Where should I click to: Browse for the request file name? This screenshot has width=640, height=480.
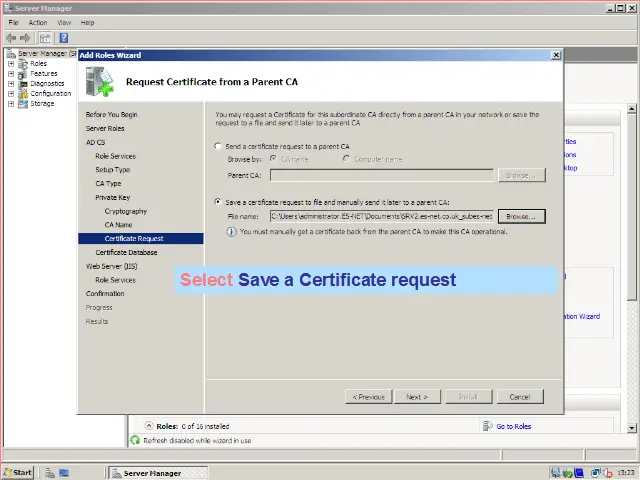pyautogui.click(x=522, y=216)
